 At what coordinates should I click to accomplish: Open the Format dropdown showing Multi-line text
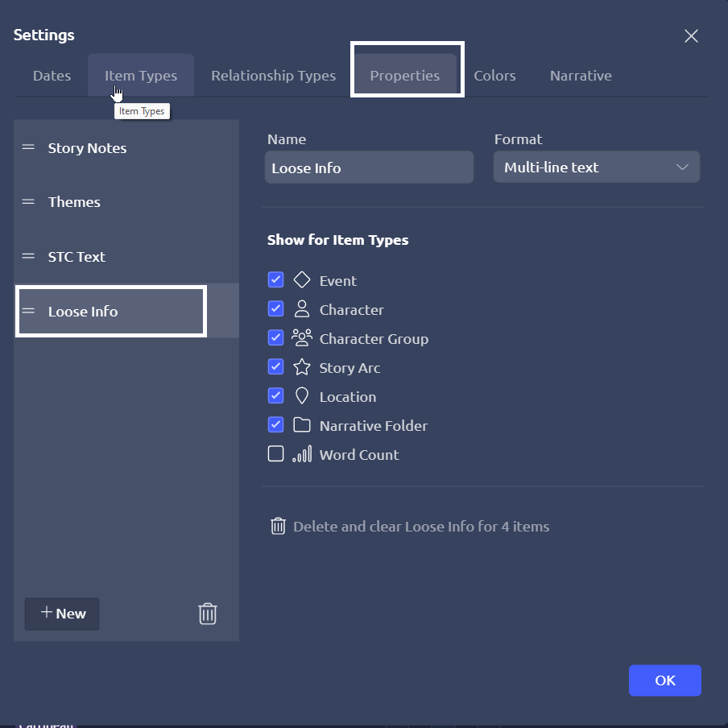596,168
